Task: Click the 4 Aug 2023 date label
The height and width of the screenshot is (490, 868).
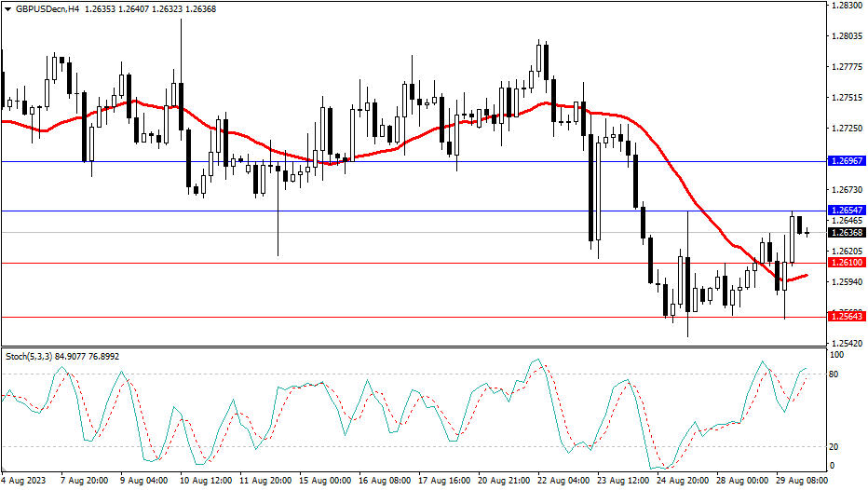Action: 24,481
